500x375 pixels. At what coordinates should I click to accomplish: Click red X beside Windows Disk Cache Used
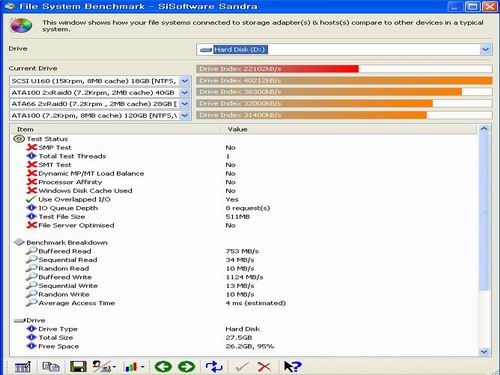[x=32, y=191]
